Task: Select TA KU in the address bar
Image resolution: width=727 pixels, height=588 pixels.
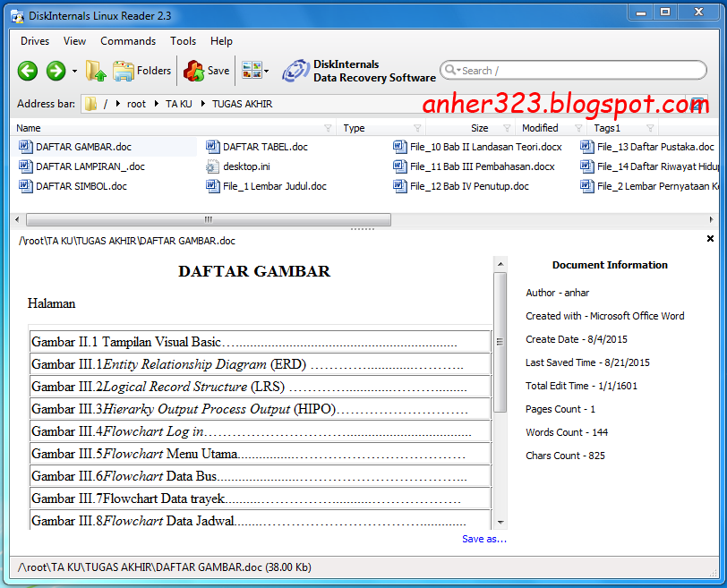Action: 178,104
